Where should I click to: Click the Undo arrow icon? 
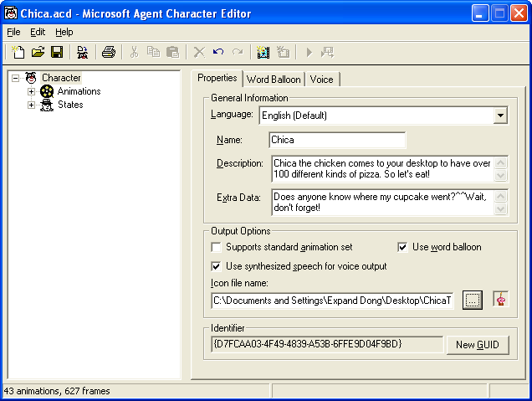click(x=218, y=52)
